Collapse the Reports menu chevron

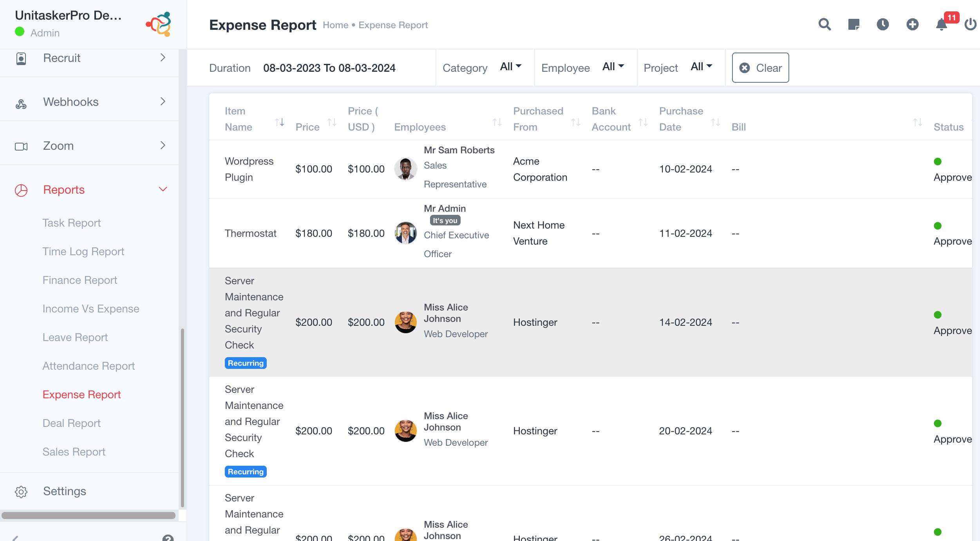pos(163,189)
